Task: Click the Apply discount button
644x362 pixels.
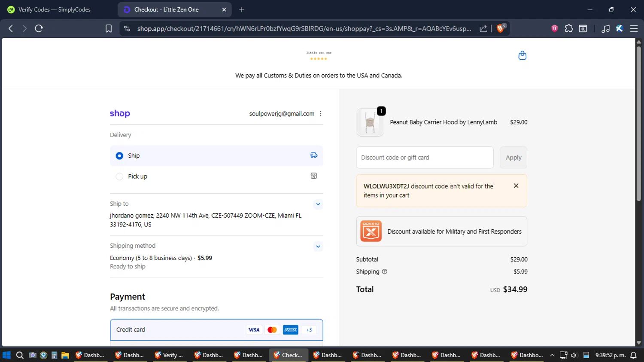Action: click(513, 158)
